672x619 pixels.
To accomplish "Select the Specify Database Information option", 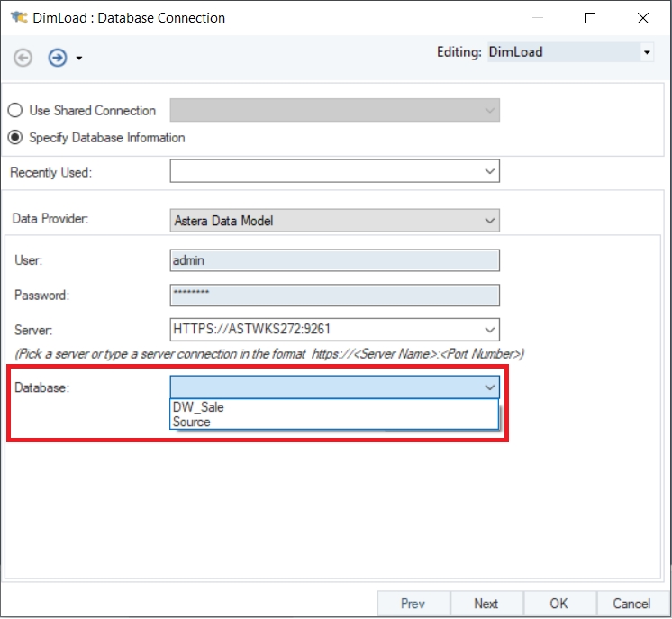I will click(15, 138).
